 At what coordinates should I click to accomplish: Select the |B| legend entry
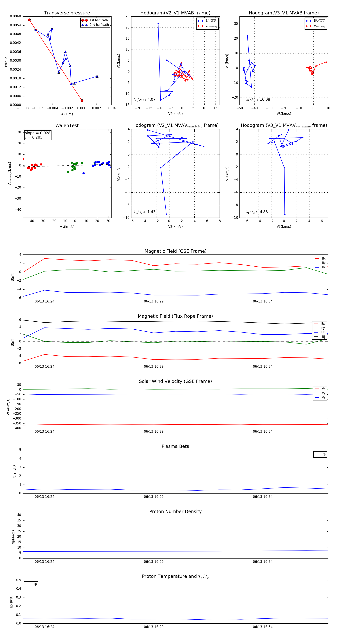pyautogui.click(x=320, y=337)
